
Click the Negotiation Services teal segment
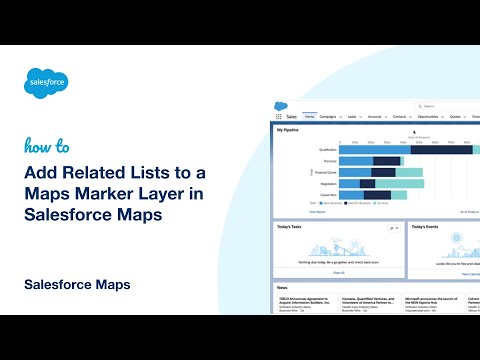pyautogui.click(x=399, y=184)
